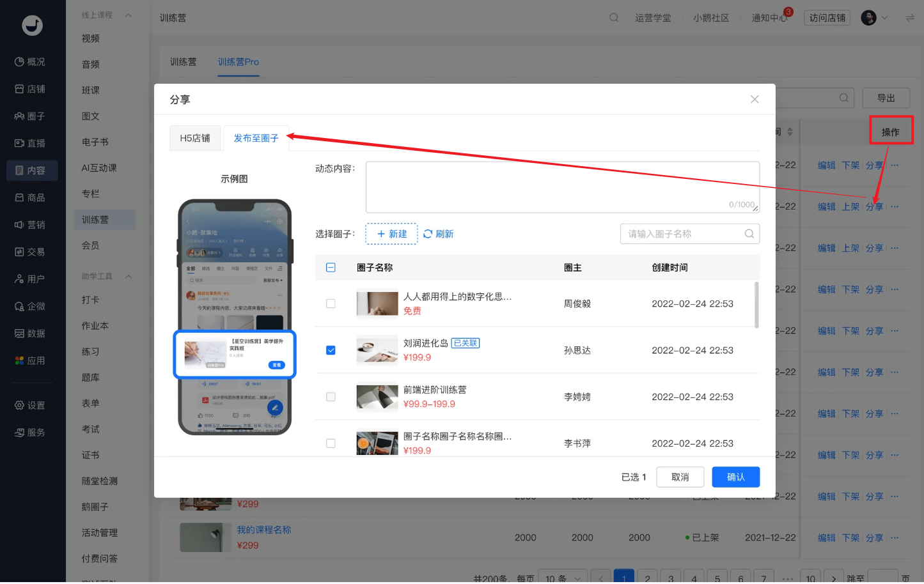The height and width of the screenshot is (584, 924).
Task: Switch to the H5店铺 tab
Action: click(195, 138)
